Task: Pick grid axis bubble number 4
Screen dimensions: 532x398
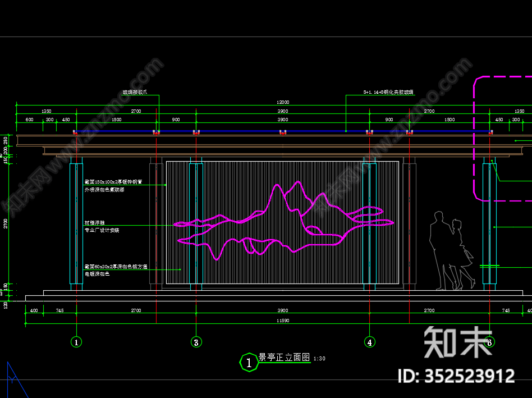Action: tap(369, 341)
